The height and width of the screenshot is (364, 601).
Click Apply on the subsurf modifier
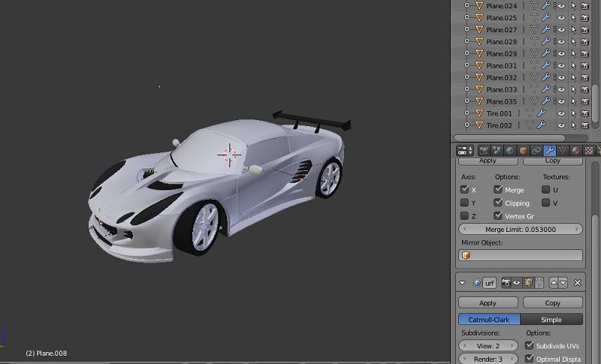click(488, 303)
